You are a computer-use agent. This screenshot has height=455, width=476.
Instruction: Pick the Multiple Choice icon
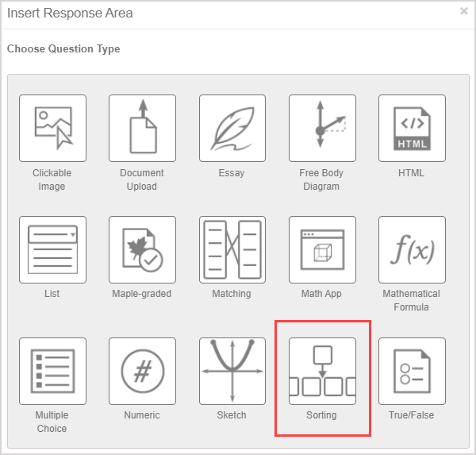point(52,371)
